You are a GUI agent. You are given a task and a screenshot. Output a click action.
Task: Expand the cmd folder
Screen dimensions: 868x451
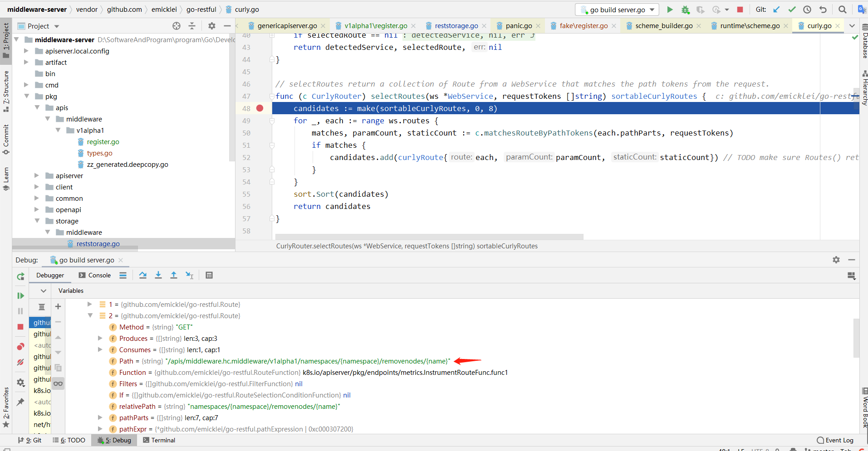(x=26, y=85)
